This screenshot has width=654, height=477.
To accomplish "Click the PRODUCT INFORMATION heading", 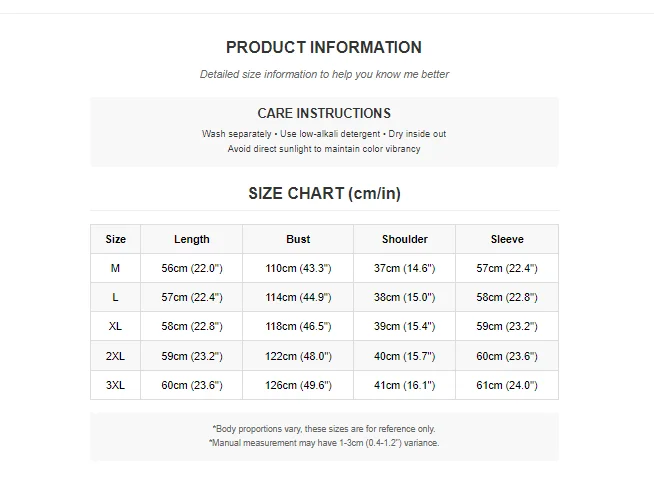I will [x=324, y=47].
